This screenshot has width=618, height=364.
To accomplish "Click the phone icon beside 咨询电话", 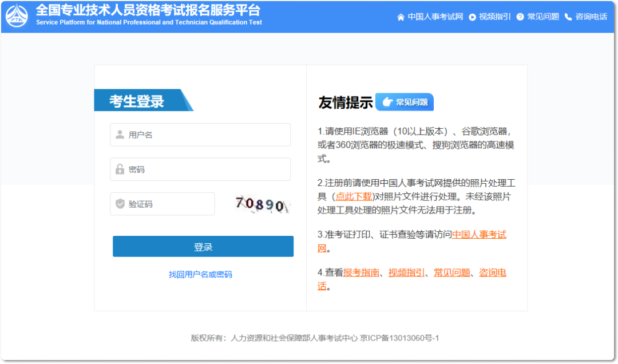I will pos(568,17).
